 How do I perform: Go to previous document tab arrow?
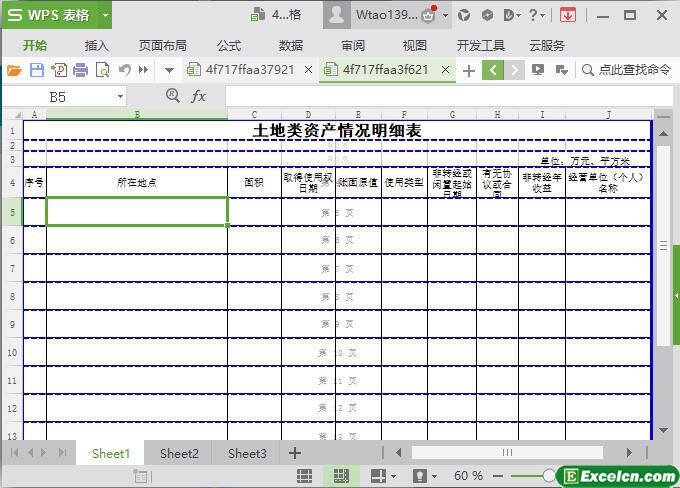tap(493, 70)
